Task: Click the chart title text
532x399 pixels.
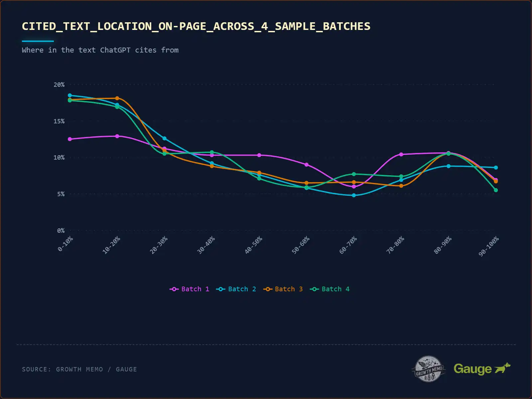Action: coord(196,26)
